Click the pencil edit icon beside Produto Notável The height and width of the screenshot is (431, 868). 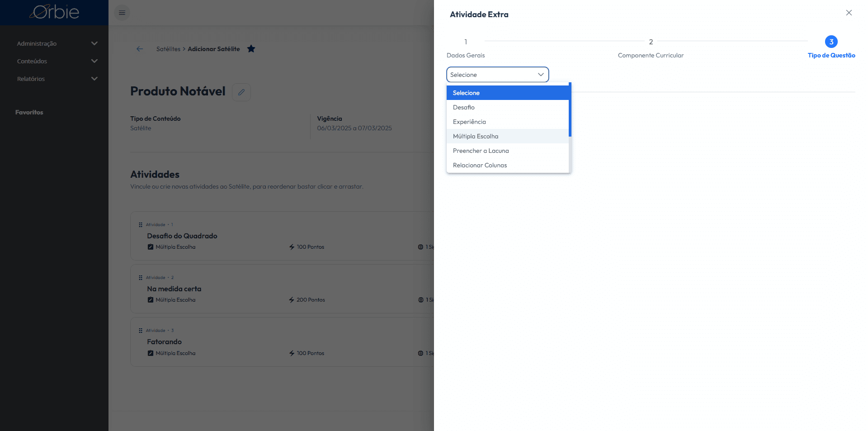241,92
